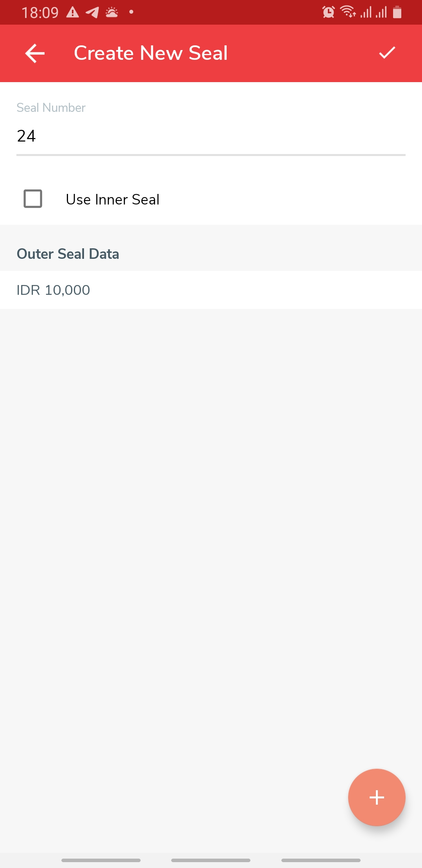Tap the first mobile signal strength icon

[x=366, y=12]
